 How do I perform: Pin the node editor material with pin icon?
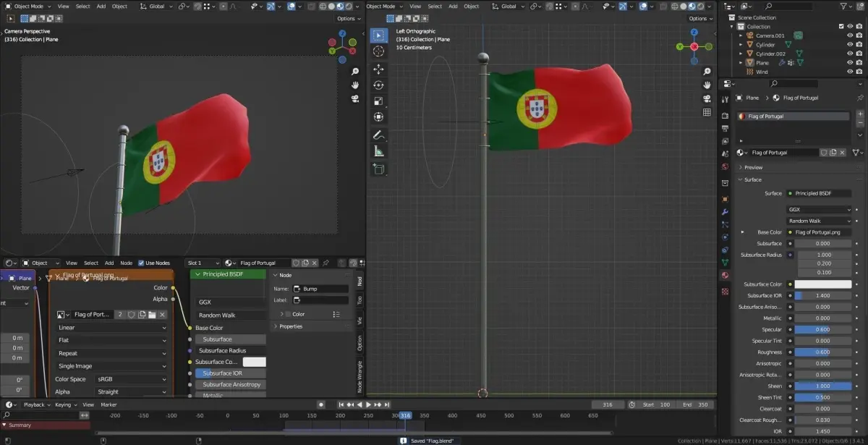[325, 263]
